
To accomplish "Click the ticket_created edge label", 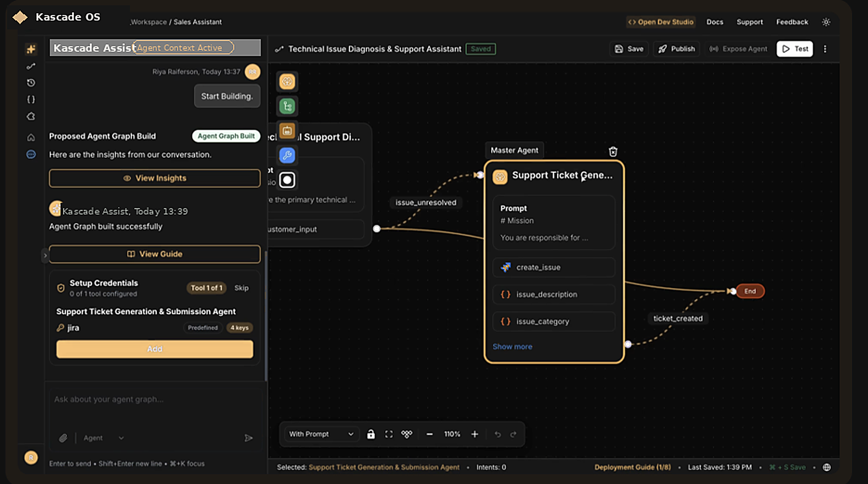I will point(677,319).
